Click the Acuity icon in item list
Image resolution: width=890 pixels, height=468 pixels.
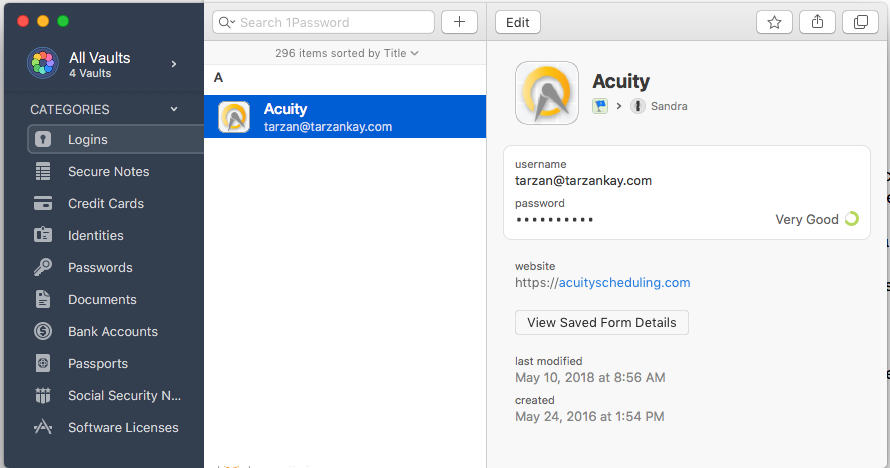(x=234, y=117)
